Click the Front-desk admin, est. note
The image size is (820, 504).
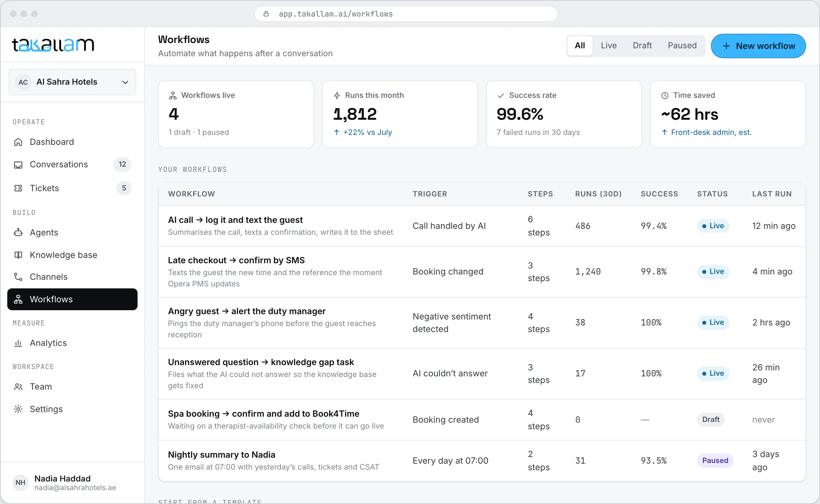click(711, 132)
